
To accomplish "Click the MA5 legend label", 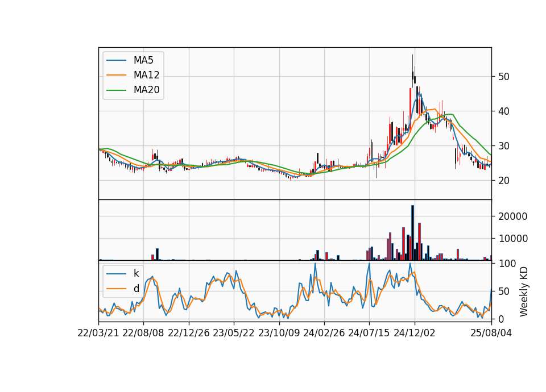I will (143, 60).
